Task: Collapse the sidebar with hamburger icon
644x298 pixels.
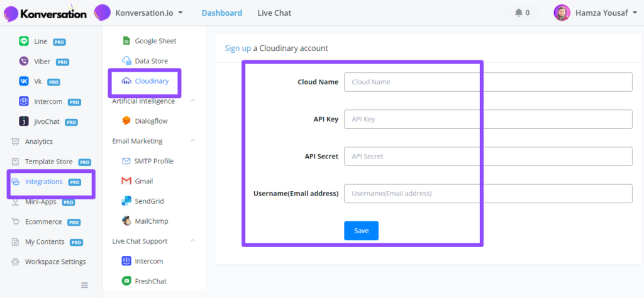Action: click(x=85, y=285)
